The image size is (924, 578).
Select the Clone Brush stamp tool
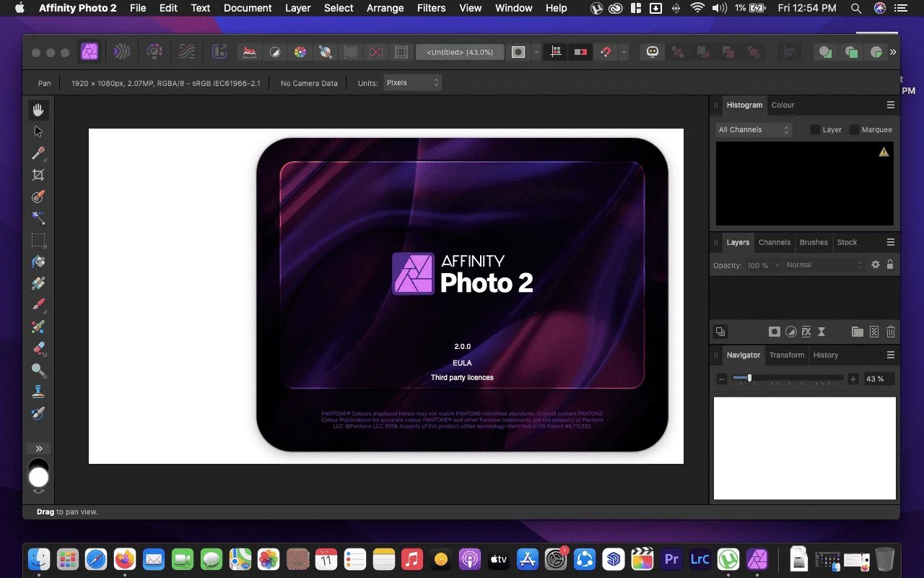(38, 392)
